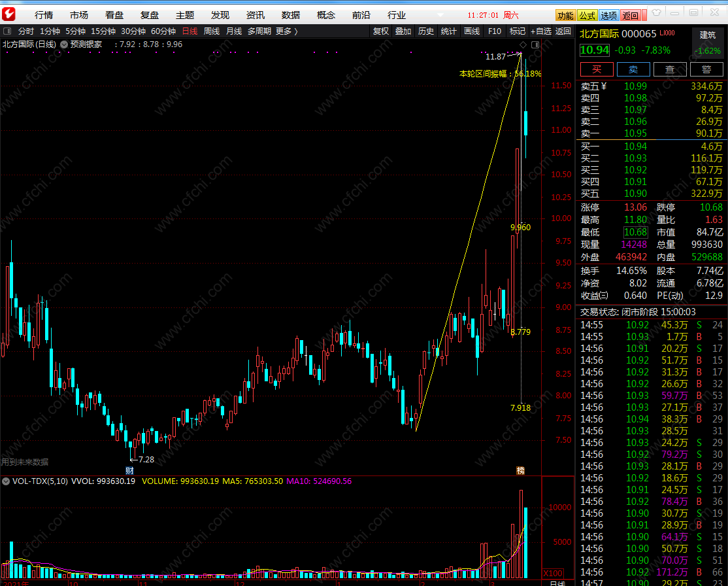728x586 pixels.
Task: Click the 历史 history button
Action: coord(425,31)
